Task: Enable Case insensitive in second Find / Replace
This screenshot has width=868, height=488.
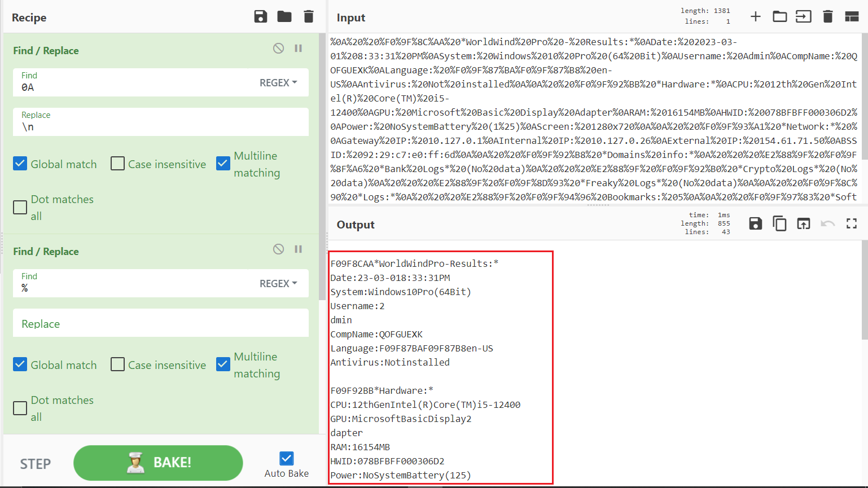Action: pyautogui.click(x=117, y=364)
